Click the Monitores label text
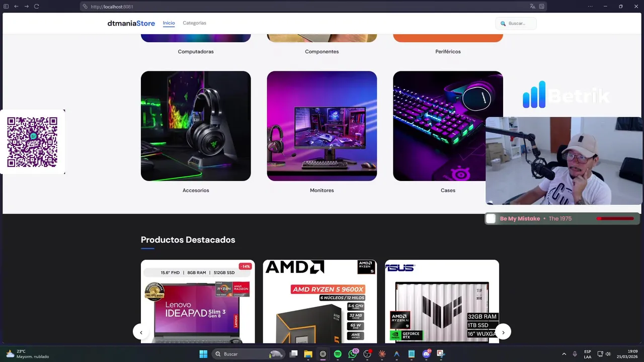Screen dimensions: 644x362 [322, 191]
